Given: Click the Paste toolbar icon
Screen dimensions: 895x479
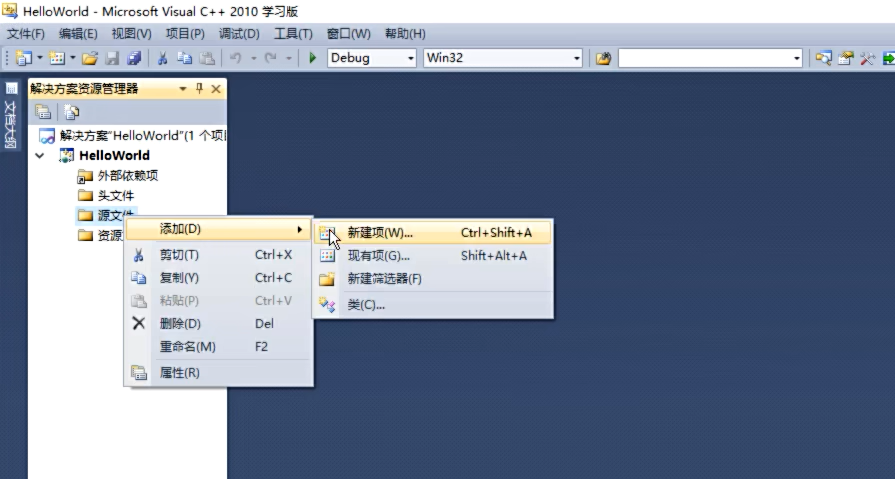Looking at the screenshot, I should point(207,58).
